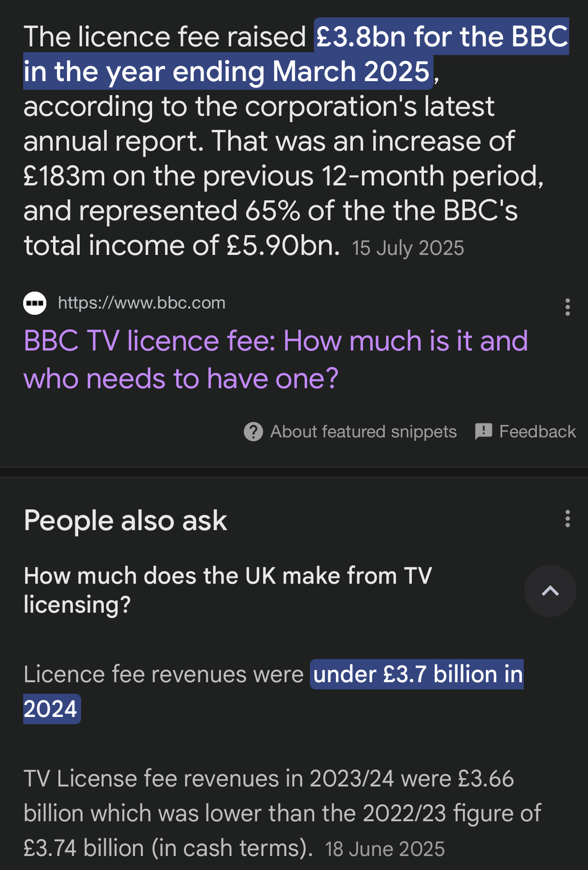Click the Feedback speech bubble icon

483,432
